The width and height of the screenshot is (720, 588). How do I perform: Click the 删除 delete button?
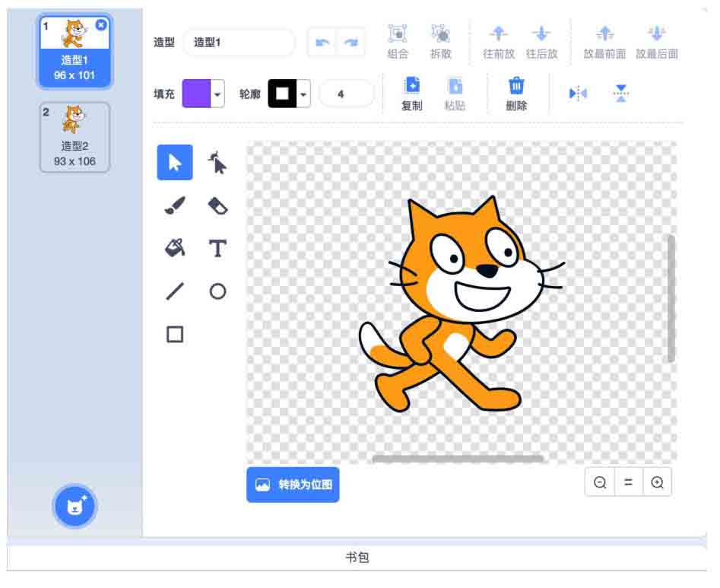[516, 94]
